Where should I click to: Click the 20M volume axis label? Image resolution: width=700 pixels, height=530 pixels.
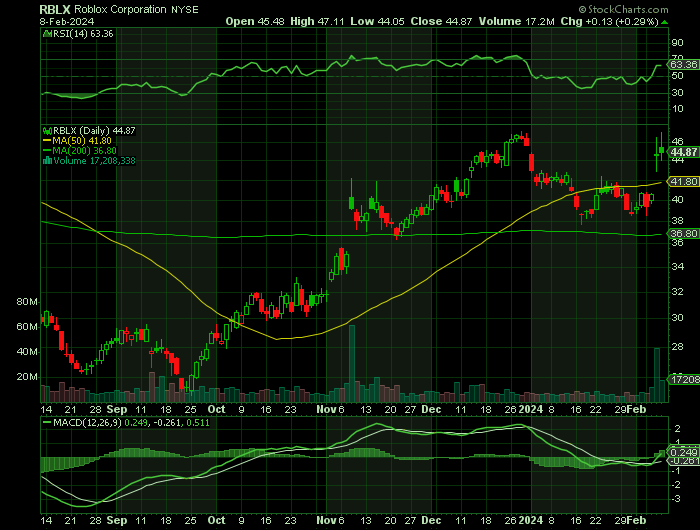point(27,377)
